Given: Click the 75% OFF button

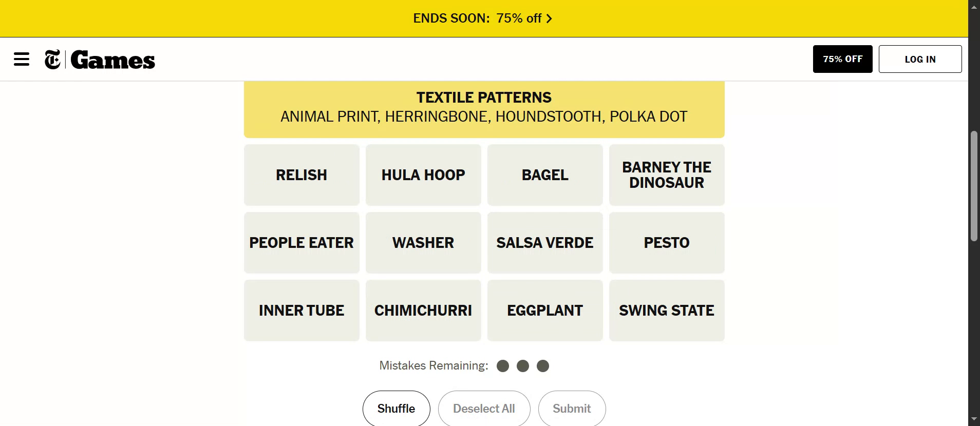Looking at the screenshot, I should click(842, 59).
